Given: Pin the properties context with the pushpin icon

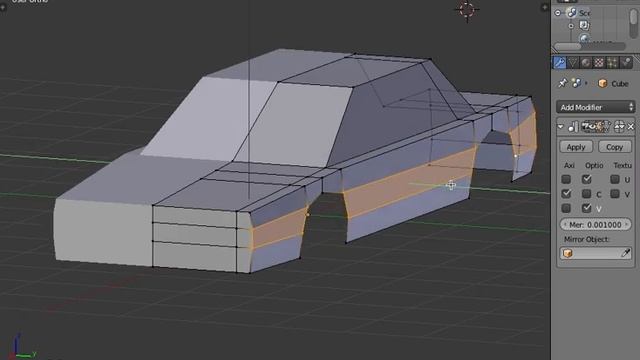Looking at the screenshot, I should click(x=563, y=83).
